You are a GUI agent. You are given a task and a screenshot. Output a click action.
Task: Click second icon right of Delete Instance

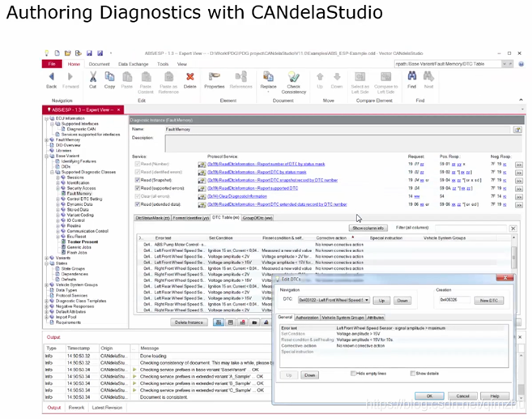[231, 323]
